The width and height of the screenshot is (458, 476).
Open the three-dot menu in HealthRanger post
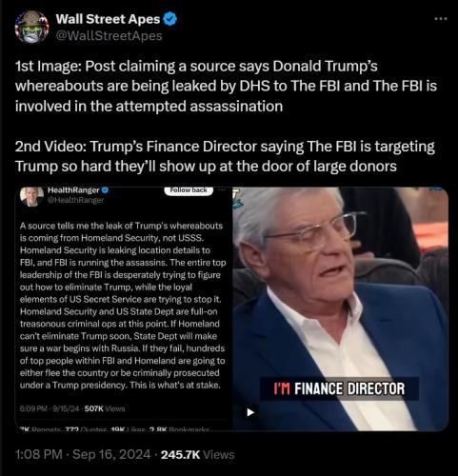point(222,189)
